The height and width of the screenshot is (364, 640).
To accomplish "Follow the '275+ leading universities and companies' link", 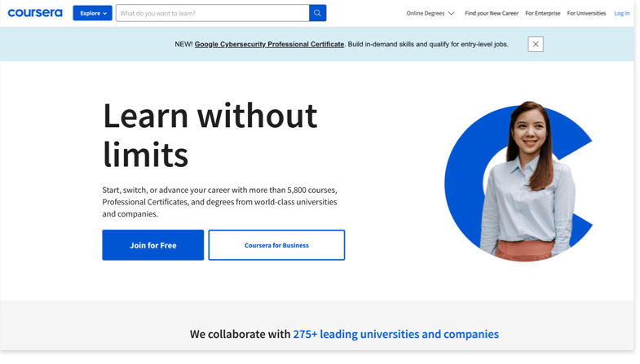I will point(395,334).
